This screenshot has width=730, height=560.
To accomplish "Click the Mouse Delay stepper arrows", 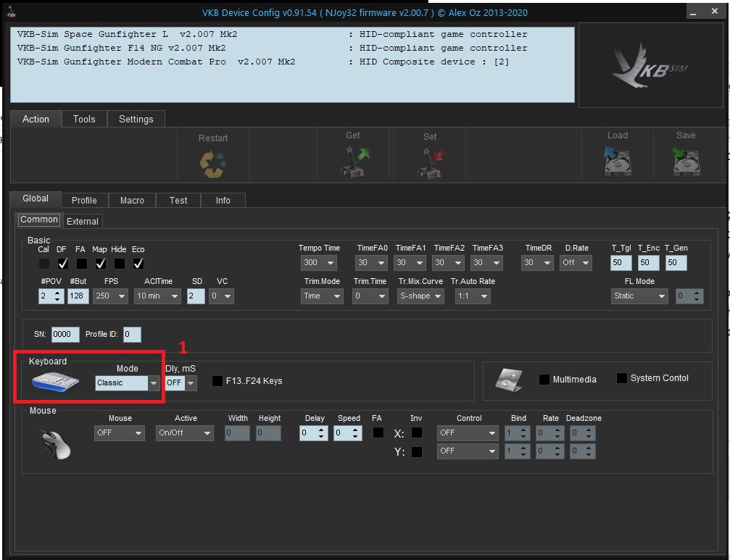I will [321, 433].
